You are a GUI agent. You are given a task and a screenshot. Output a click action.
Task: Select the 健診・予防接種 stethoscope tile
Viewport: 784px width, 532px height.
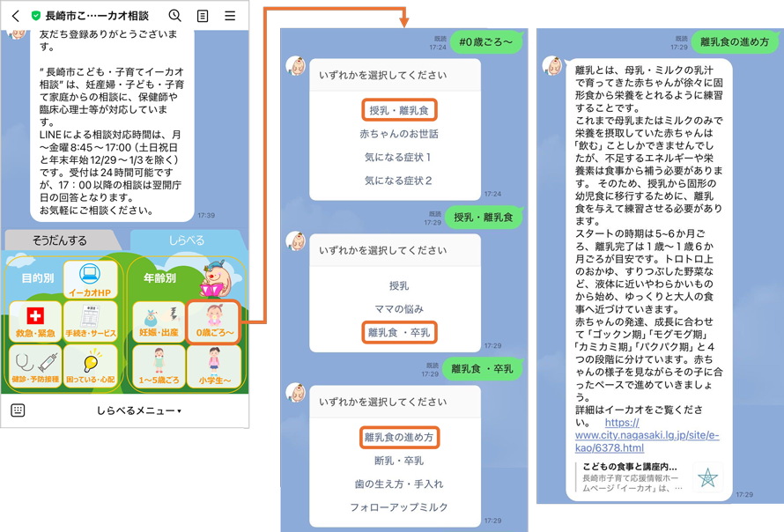[x=35, y=366]
